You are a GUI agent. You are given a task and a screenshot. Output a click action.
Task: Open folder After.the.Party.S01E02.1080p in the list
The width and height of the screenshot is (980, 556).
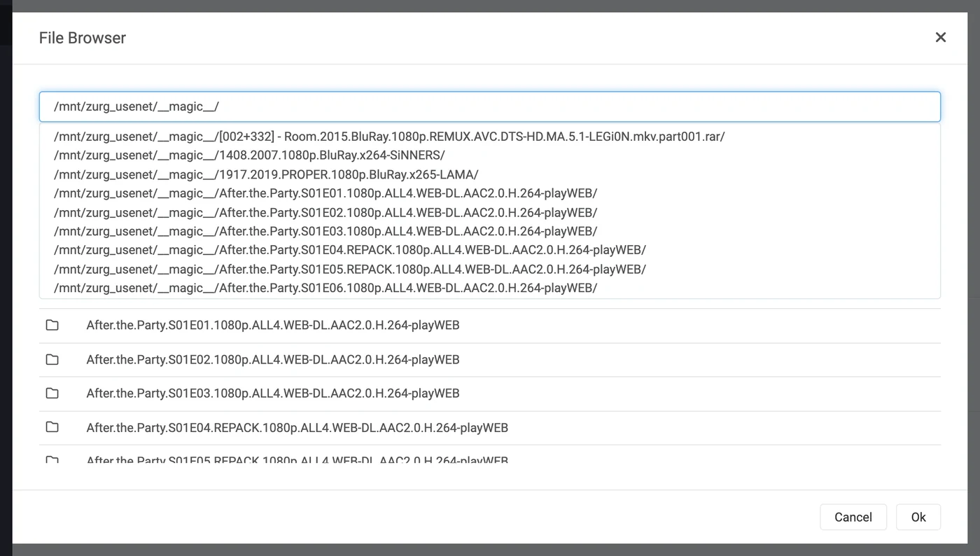(x=490, y=360)
